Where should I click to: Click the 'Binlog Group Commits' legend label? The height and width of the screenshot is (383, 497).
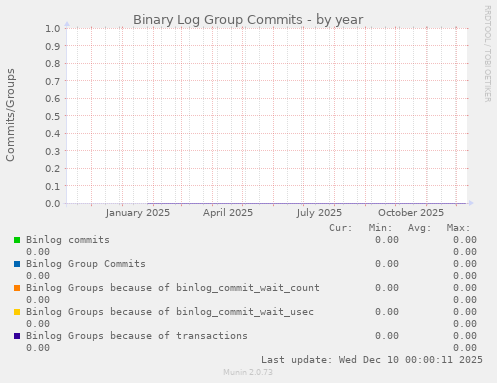86,264
